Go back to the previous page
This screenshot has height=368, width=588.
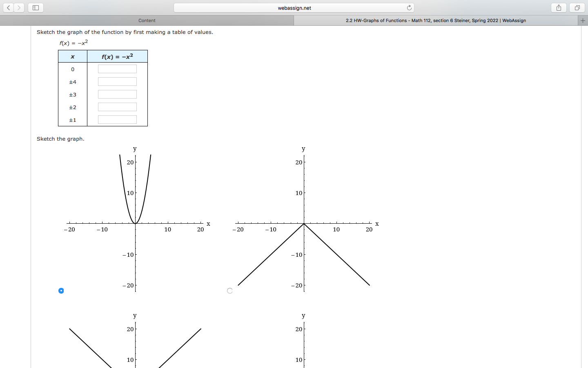pyautogui.click(x=8, y=8)
